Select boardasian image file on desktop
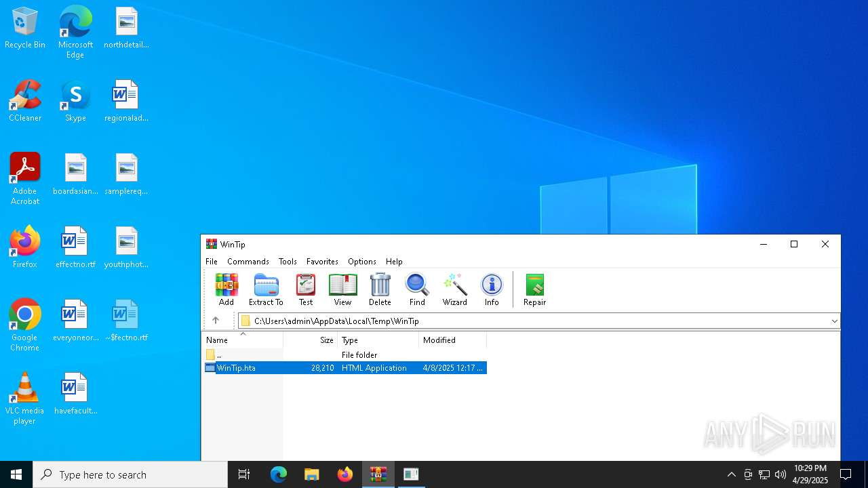This screenshot has width=868, height=488. (75, 174)
